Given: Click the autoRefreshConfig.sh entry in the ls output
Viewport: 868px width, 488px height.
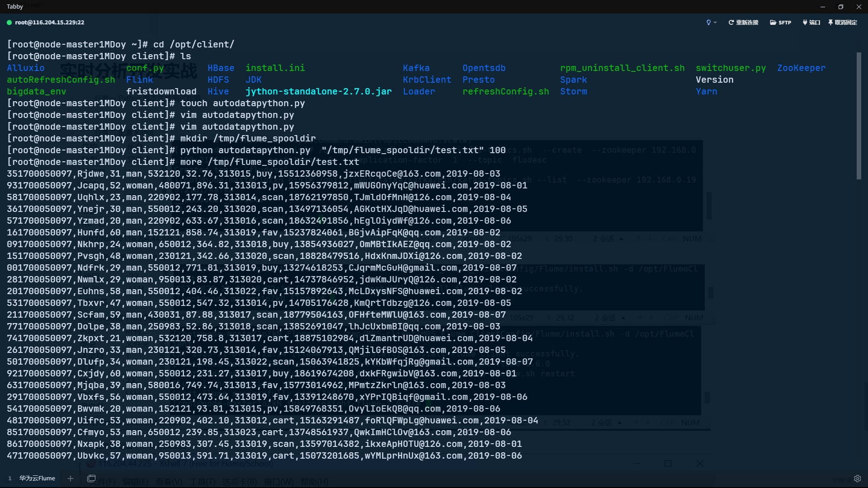Looking at the screenshot, I should [x=61, y=80].
